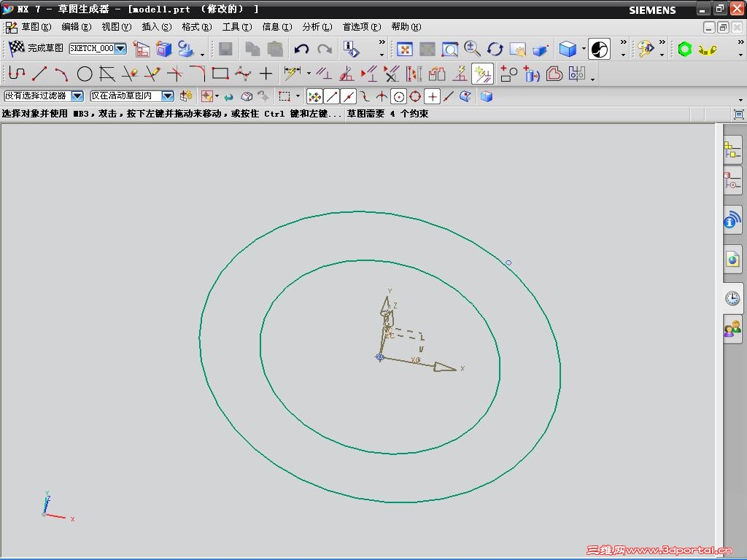Open the Roles sidebar tab
This screenshot has height=560, width=747.
coord(732,329)
